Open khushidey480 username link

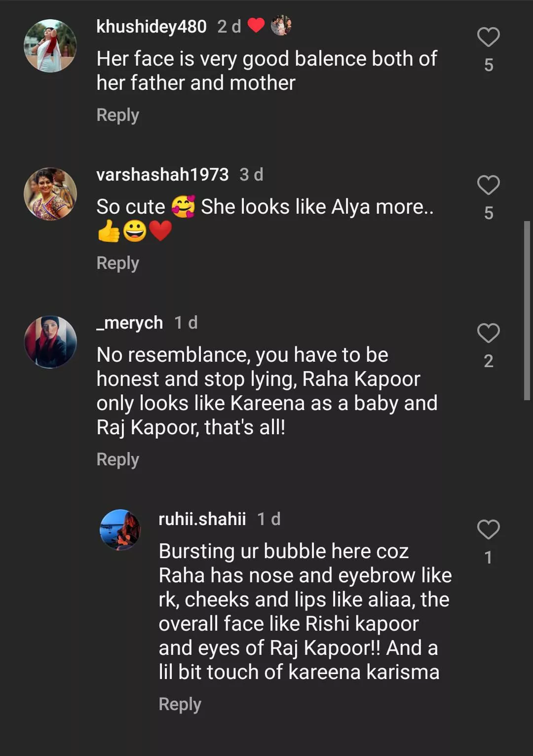[151, 27]
